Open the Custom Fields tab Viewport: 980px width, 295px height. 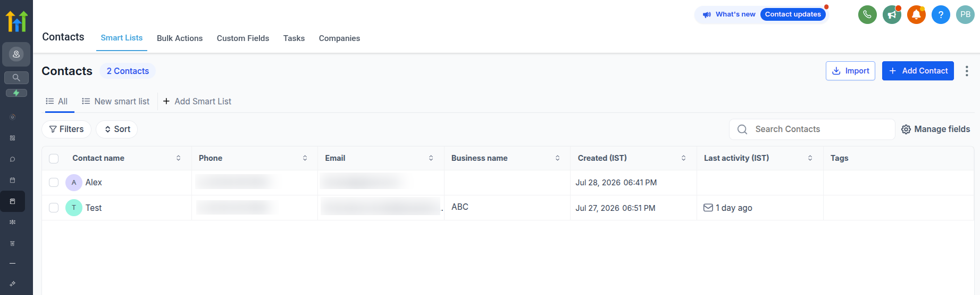click(x=243, y=38)
